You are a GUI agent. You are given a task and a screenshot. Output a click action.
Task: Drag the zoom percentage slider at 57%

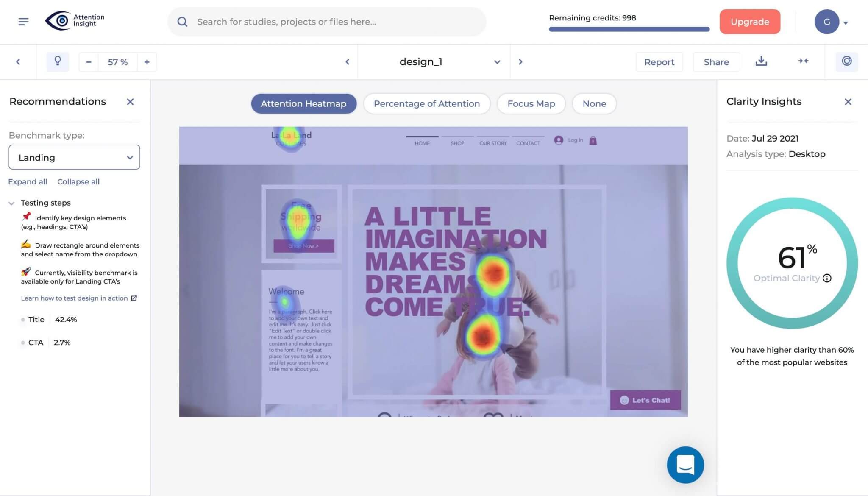point(117,62)
